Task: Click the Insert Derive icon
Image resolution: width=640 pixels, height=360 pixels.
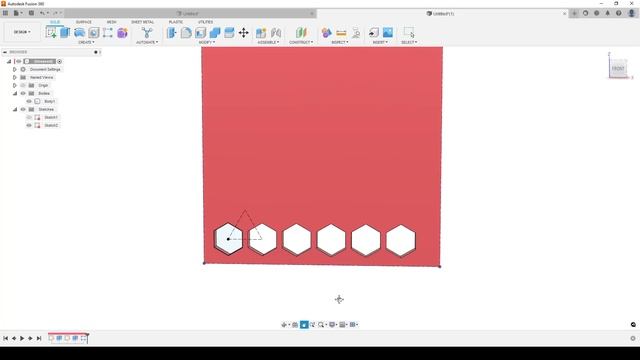Action: tap(373, 33)
